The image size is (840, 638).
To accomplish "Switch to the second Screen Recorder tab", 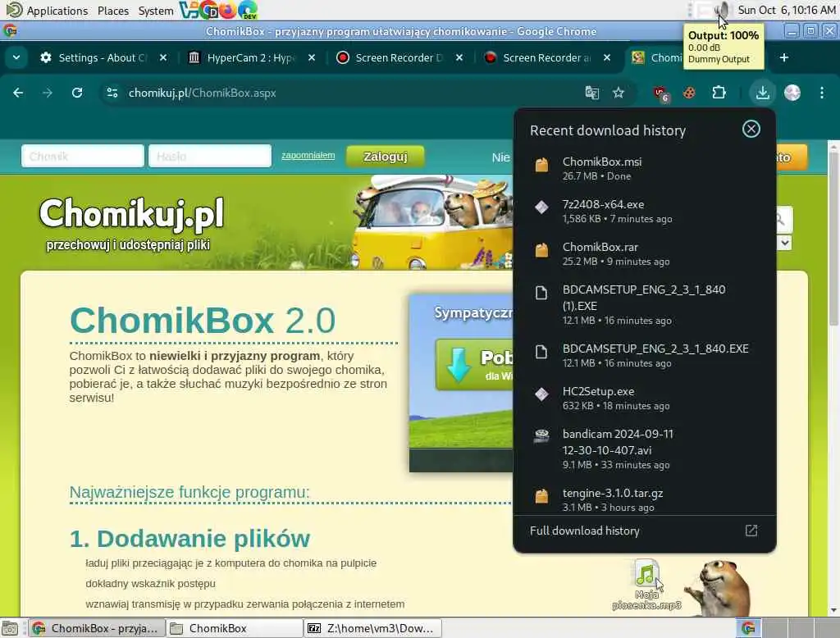I will [x=546, y=57].
